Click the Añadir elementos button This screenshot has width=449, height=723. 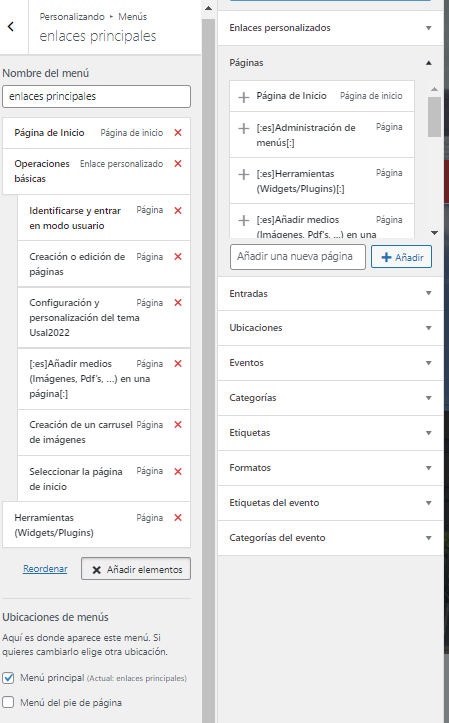(x=136, y=569)
